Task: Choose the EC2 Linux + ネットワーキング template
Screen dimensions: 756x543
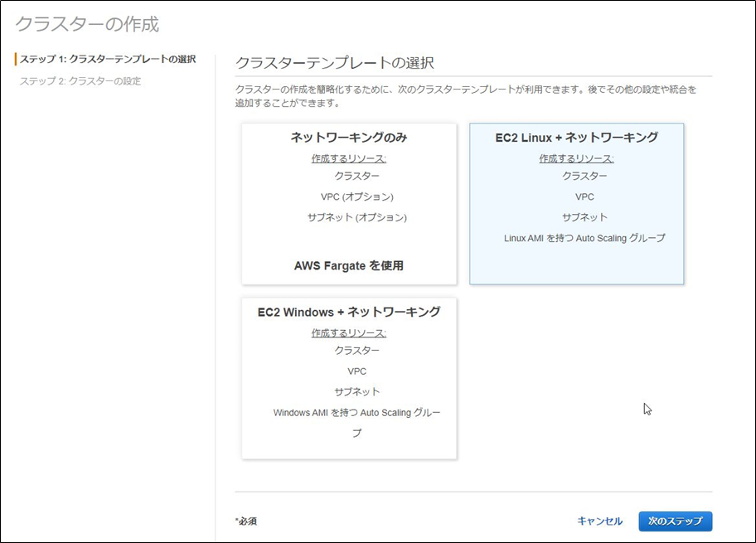Action: 577,204
